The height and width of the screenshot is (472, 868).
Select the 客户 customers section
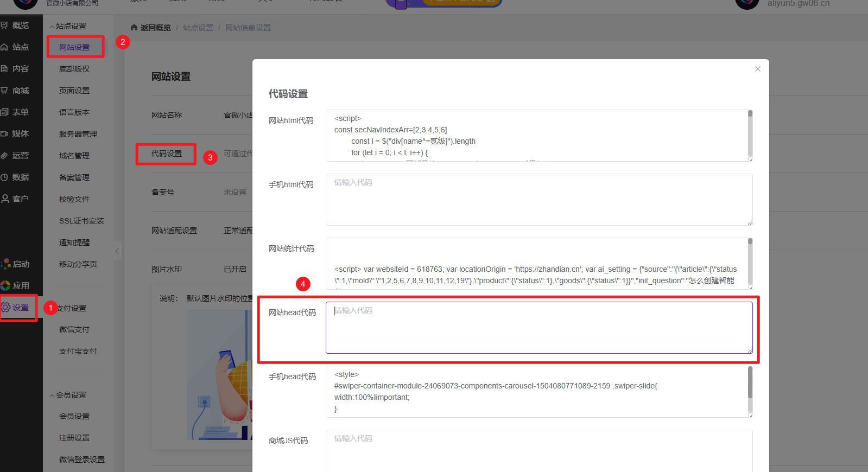[x=15, y=199]
